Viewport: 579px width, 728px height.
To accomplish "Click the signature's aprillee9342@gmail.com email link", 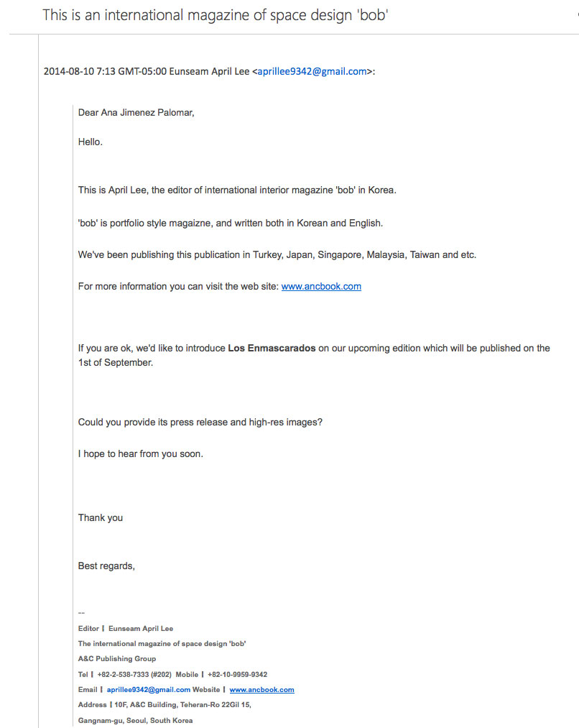I will [x=149, y=689].
